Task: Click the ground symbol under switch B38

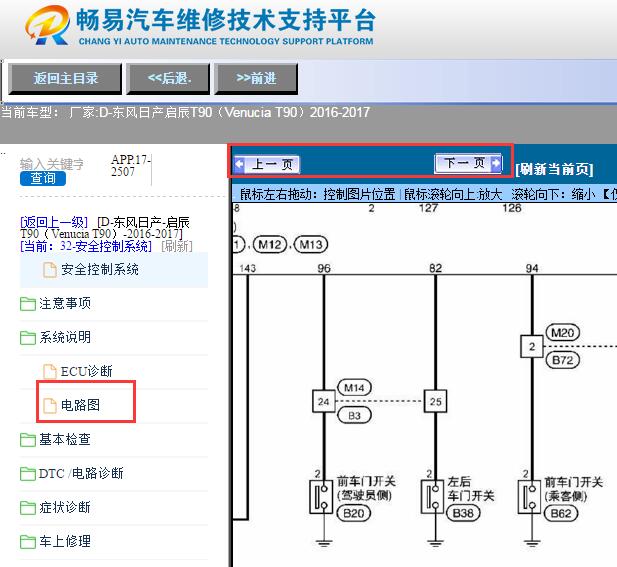Action: 435,543
